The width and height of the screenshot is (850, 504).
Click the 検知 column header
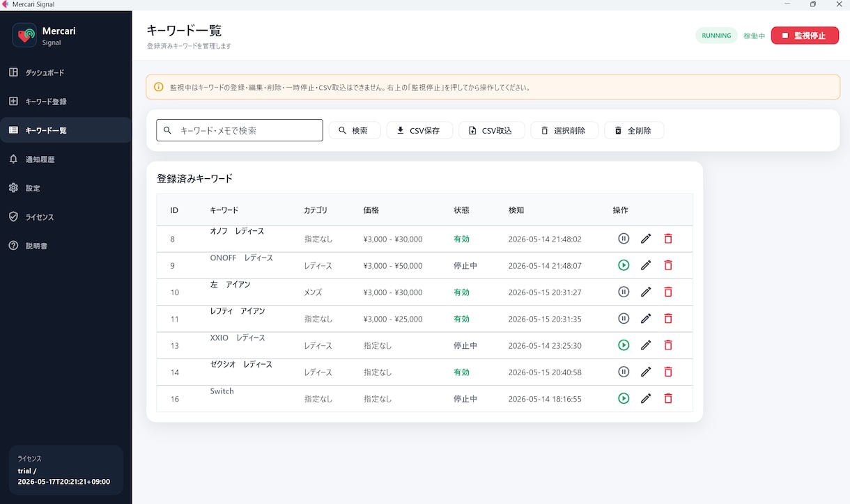516,210
